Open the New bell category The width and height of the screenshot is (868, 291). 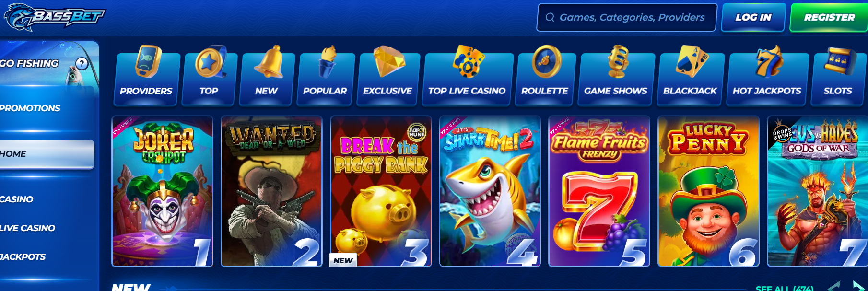266,75
